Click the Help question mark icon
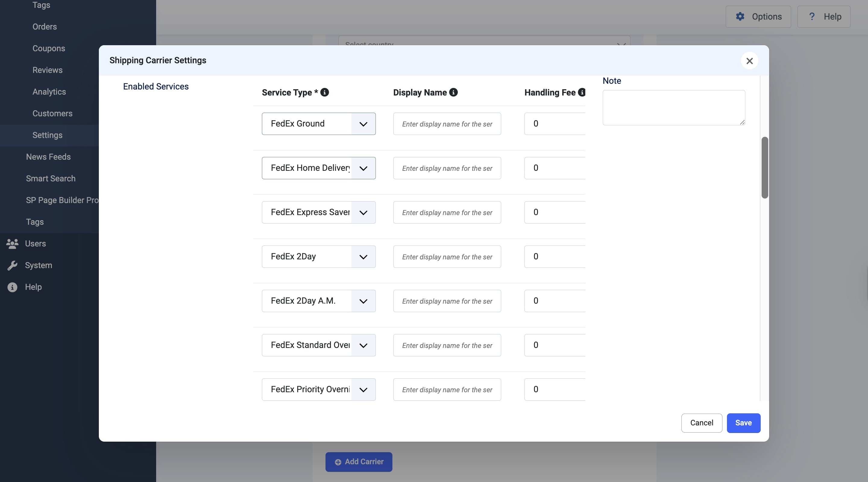 point(812,17)
